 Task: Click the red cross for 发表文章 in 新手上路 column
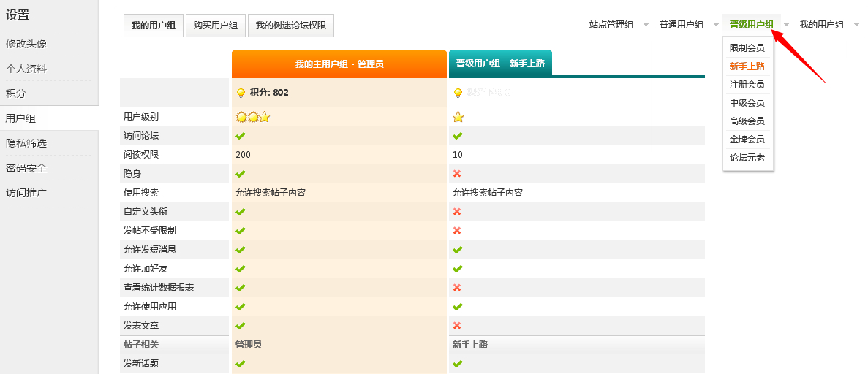pyautogui.click(x=457, y=326)
